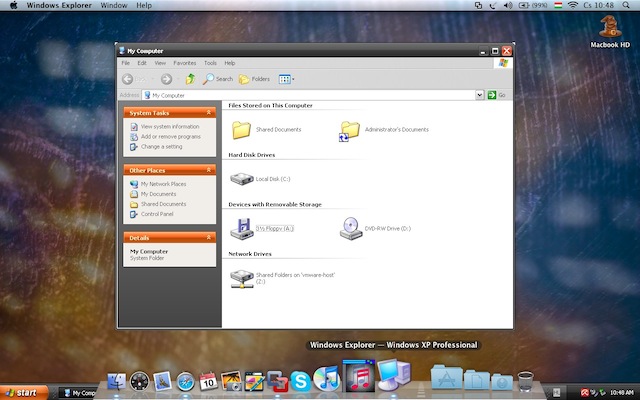
Task: Open Finder in the Dock
Action: (117, 382)
